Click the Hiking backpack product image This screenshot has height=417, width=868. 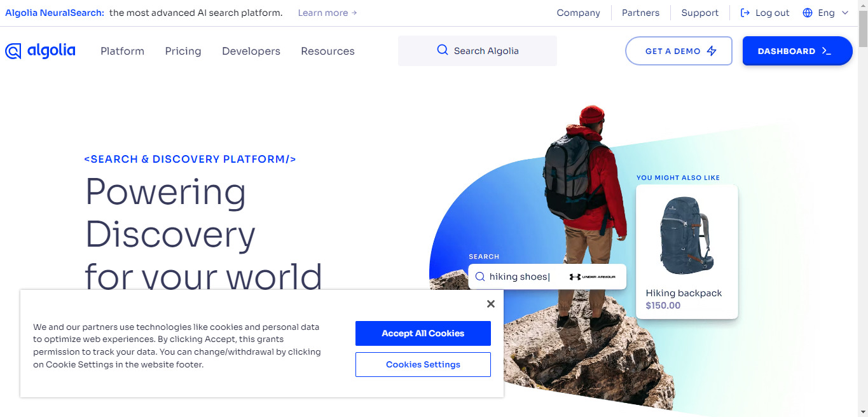(687, 235)
